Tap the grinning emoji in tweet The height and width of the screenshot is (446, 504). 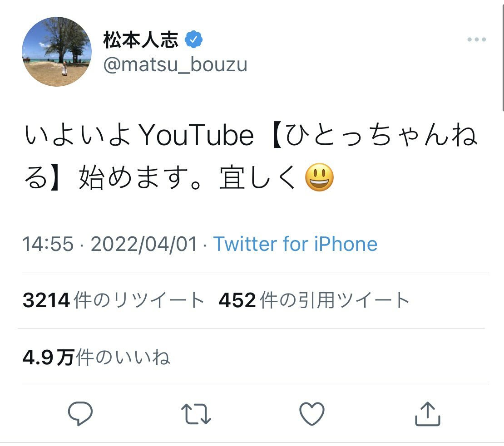319,177
